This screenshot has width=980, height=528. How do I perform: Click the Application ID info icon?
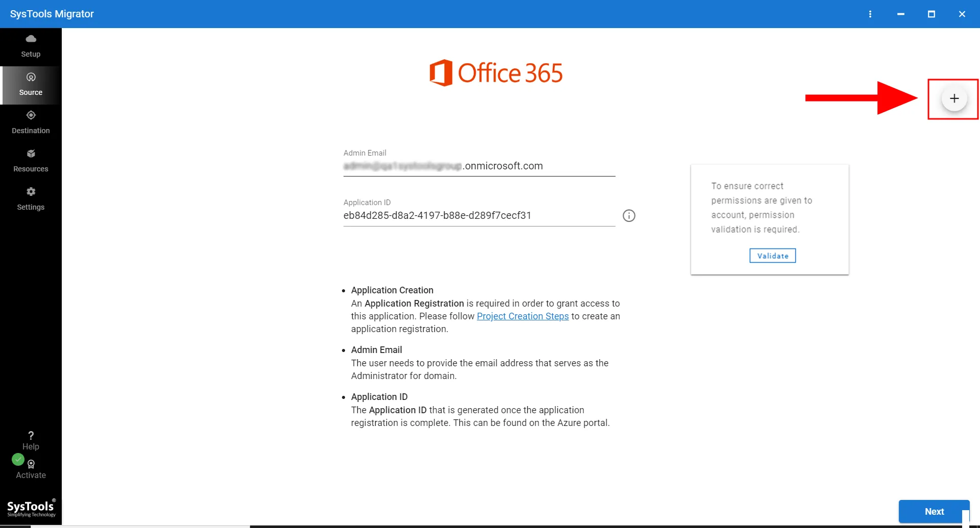[x=629, y=216]
